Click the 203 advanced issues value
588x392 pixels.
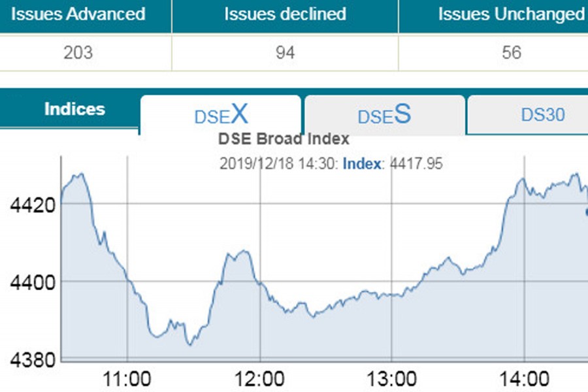coord(78,52)
